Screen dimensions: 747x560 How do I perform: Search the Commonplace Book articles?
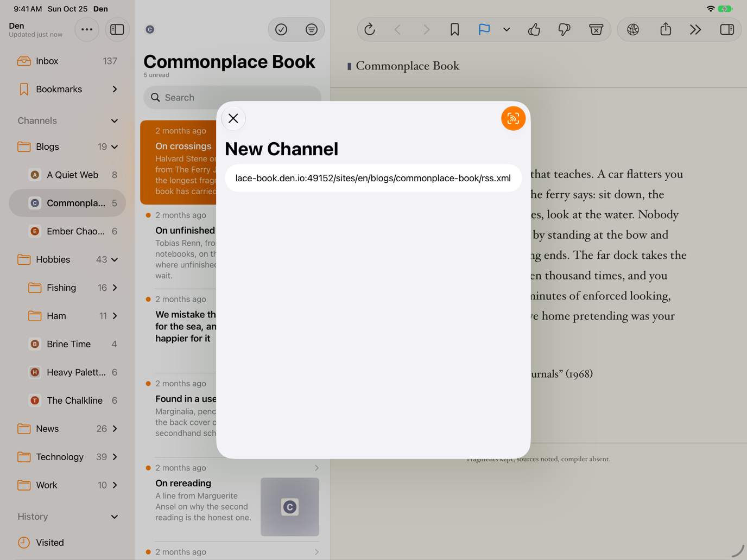coord(232,98)
